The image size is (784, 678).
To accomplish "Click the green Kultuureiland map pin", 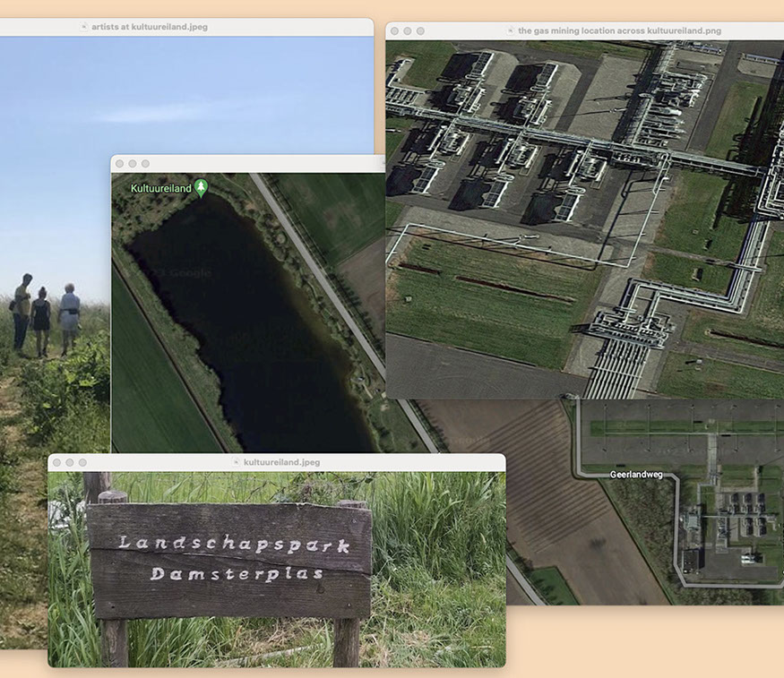I will click(x=202, y=188).
